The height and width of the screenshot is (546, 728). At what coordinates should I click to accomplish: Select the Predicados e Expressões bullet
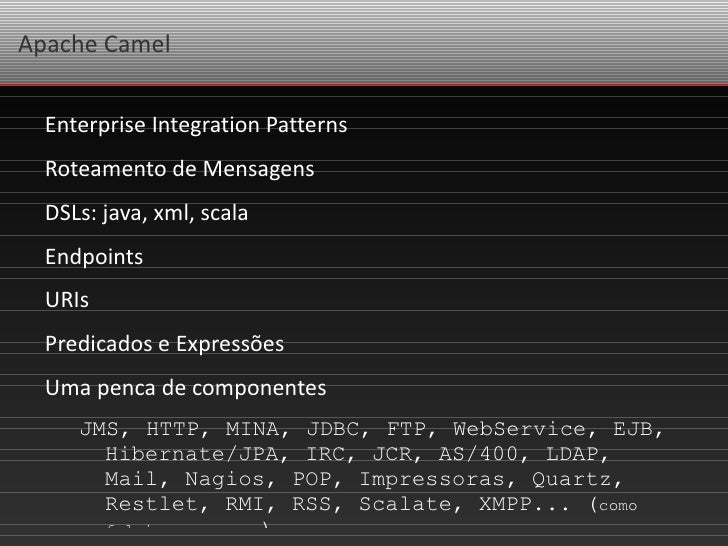164,345
